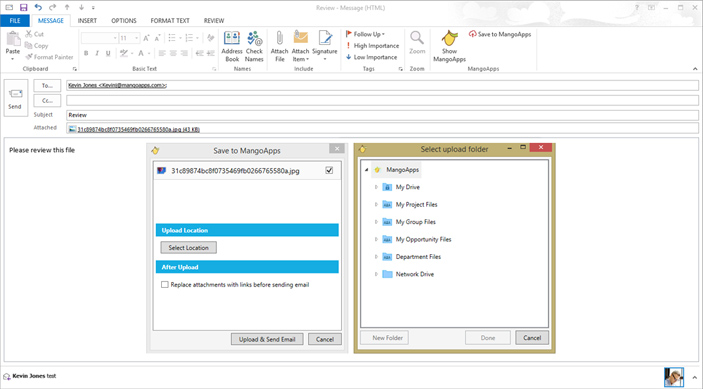Screen dimensions: 703x389
Task: Expand the Department Files folder
Action: [x=376, y=257]
